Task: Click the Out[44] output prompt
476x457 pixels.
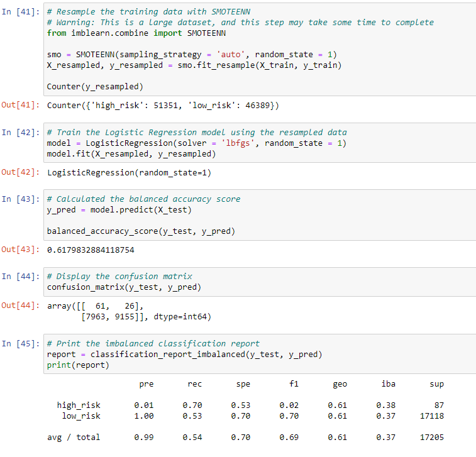Action: 20,306
